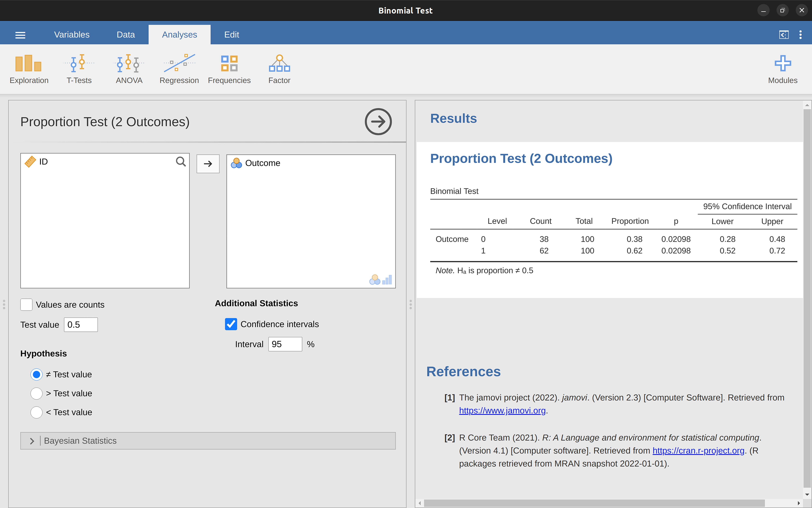The image size is (812, 508).
Task: Open the Factor analyses menu
Action: coord(279,69)
